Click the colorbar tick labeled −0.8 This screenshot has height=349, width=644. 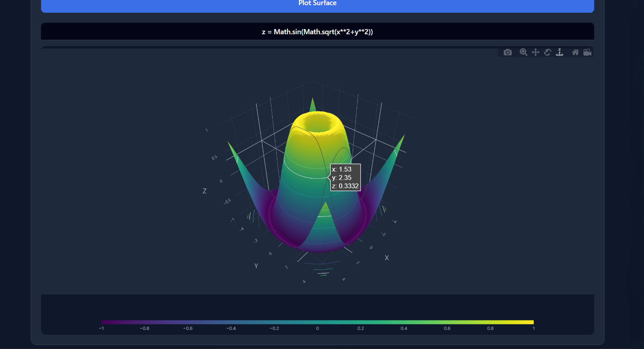(145, 328)
